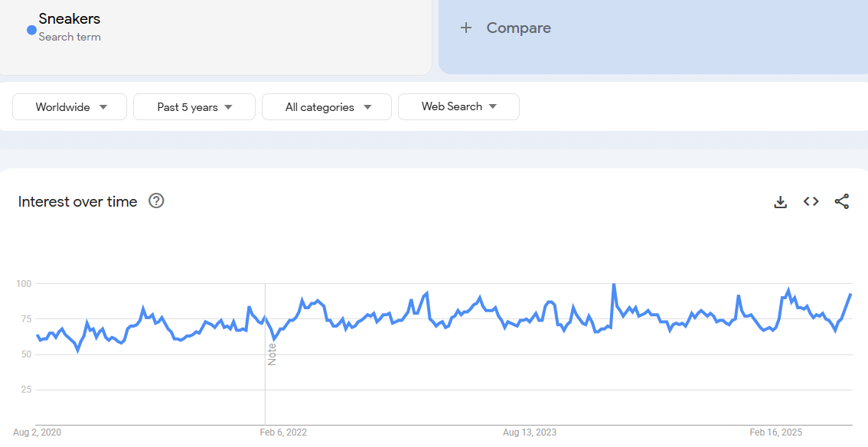868x447 pixels.
Task: Click the Interest over time heading
Action: tap(77, 201)
